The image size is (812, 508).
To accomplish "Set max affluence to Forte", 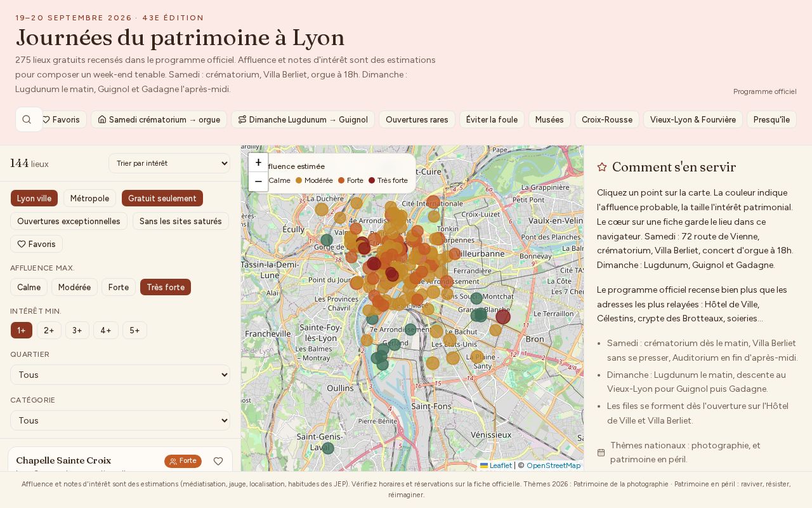I will coord(118,287).
